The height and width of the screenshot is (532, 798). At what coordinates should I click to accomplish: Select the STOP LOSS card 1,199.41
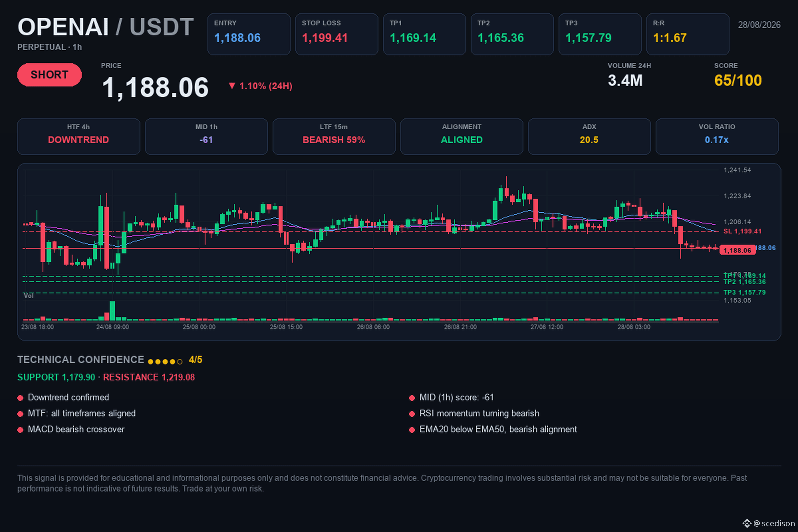[x=336, y=34]
